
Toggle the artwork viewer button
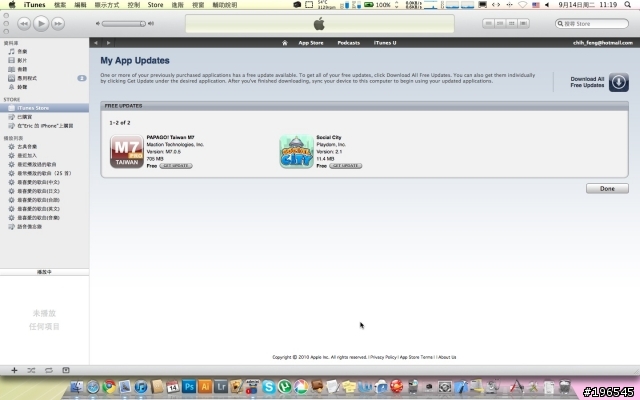(66, 370)
